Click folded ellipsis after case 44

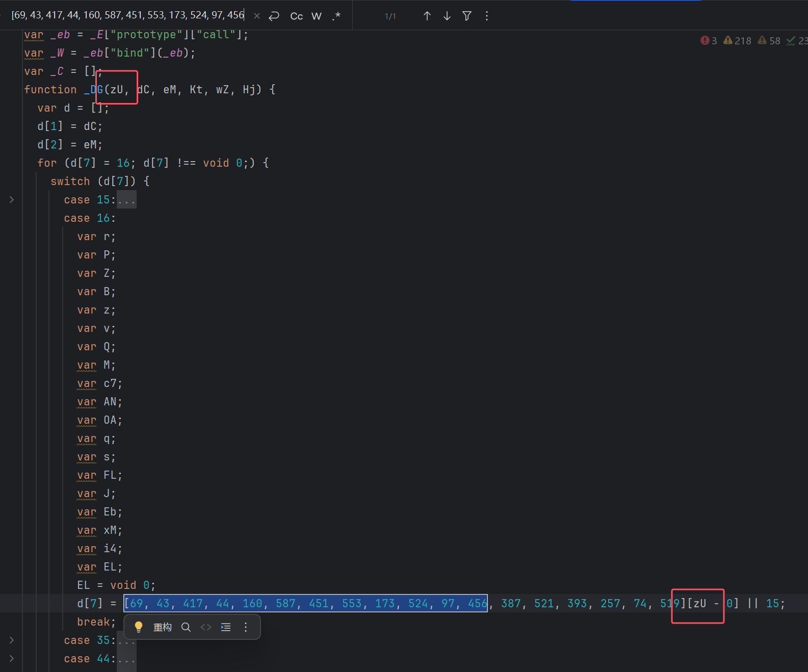(x=126, y=659)
